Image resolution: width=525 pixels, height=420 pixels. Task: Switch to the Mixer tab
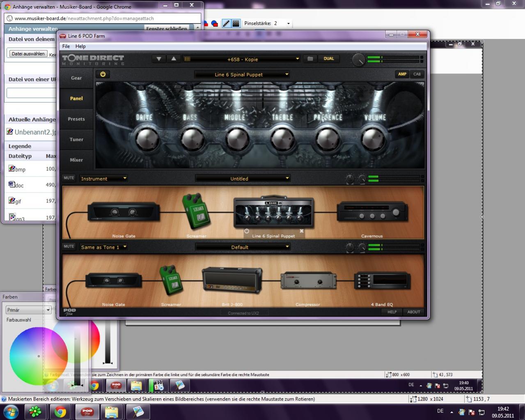pyautogui.click(x=76, y=160)
